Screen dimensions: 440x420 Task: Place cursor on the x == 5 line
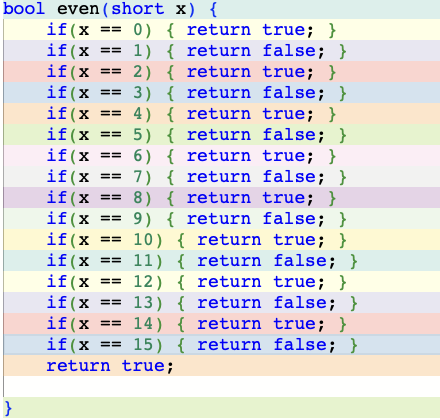(x=221, y=135)
